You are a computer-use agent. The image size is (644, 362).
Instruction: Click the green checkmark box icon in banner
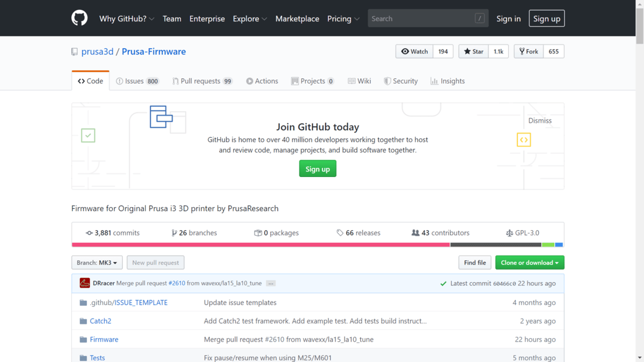pyautogui.click(x=88, y=135)
